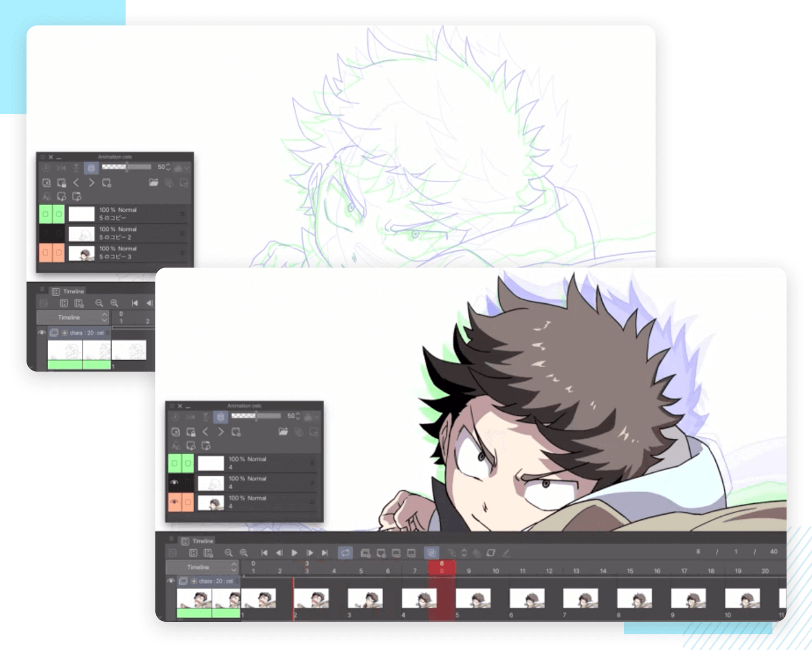Viewport: 812px width, 650px height.
Task: Toggle first orange checkbox in back Animation cels panel
Action: [45, 253]
